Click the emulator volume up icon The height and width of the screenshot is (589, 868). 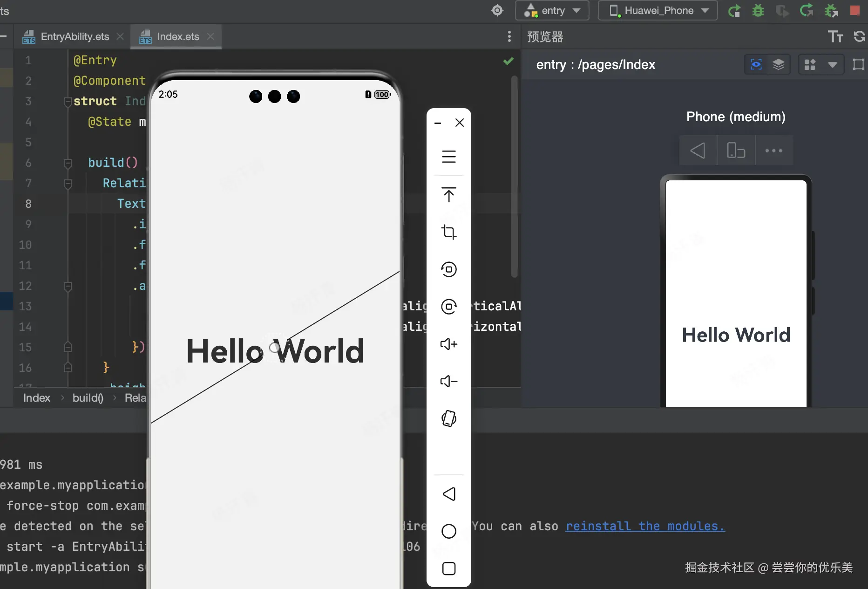[x=449, y=344]
